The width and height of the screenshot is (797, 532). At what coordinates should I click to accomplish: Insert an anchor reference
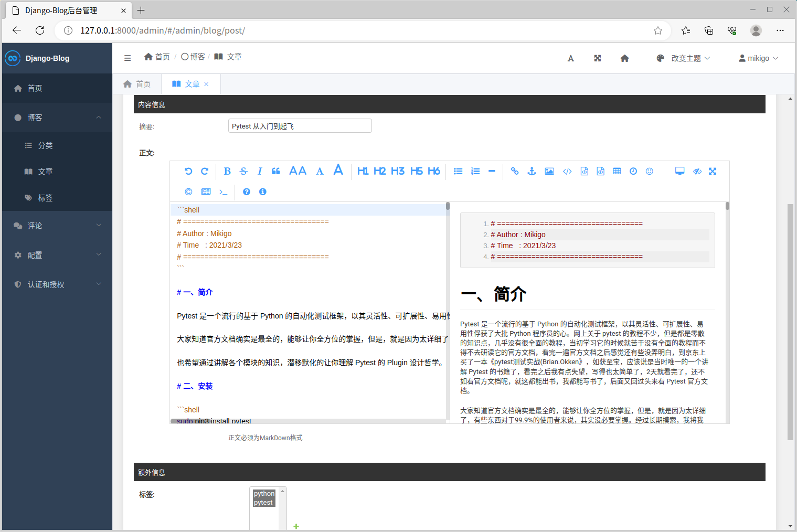coord(532,171)
